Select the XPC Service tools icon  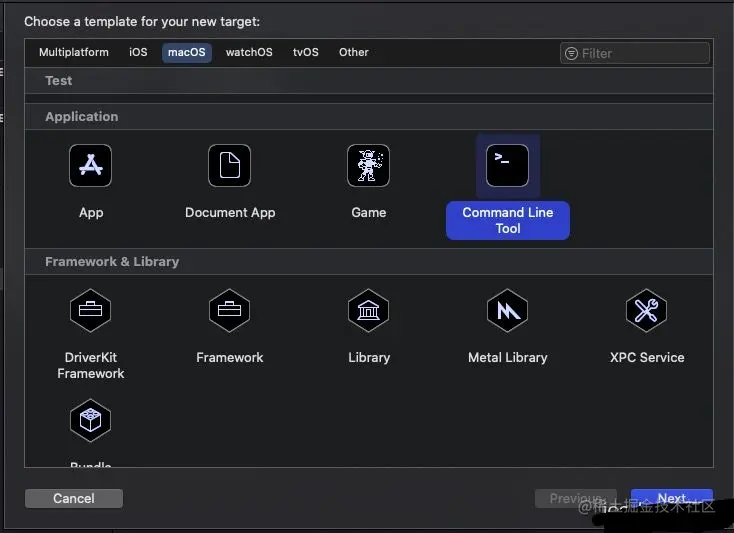tap(646, 310)
